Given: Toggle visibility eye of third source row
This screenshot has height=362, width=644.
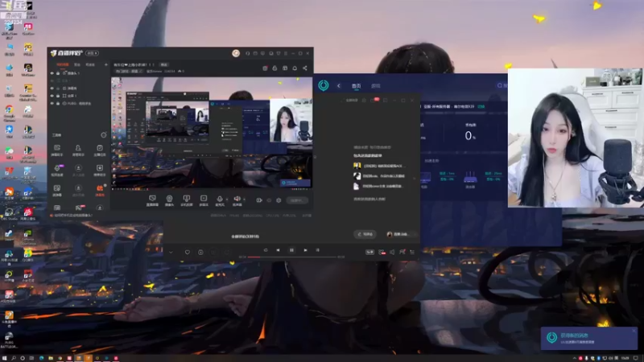Looking at the screenshot, I should 52,88.
